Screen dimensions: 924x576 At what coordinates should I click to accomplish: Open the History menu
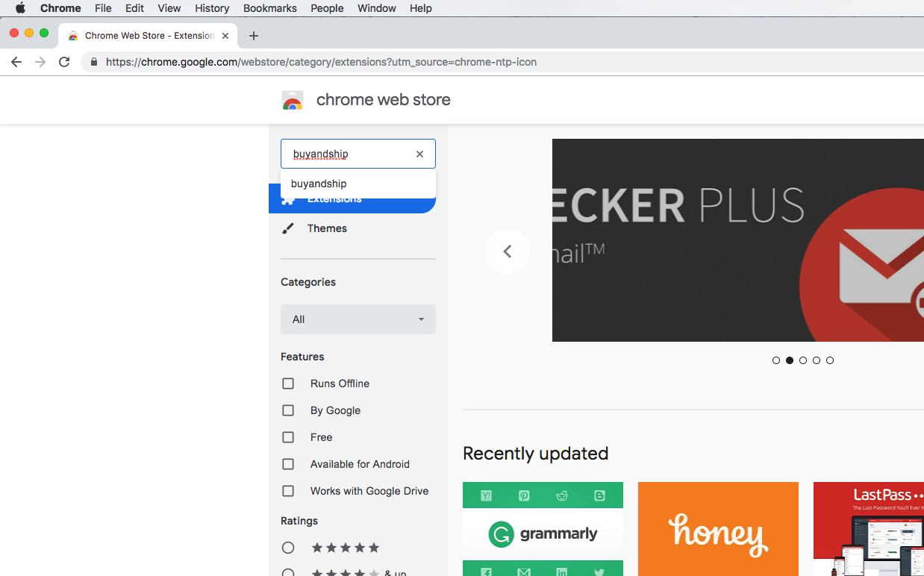(x=212, y=8)
